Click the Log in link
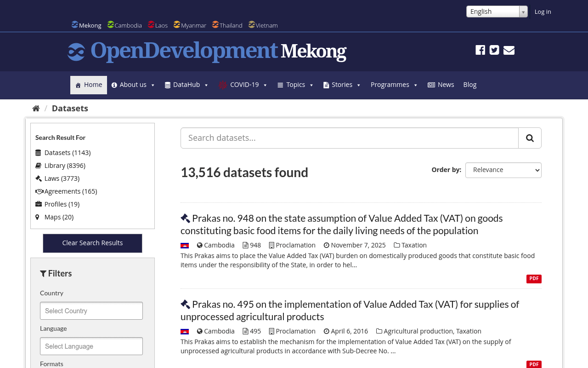This screenshot has width=588, height=368. [x=543, y=11]
